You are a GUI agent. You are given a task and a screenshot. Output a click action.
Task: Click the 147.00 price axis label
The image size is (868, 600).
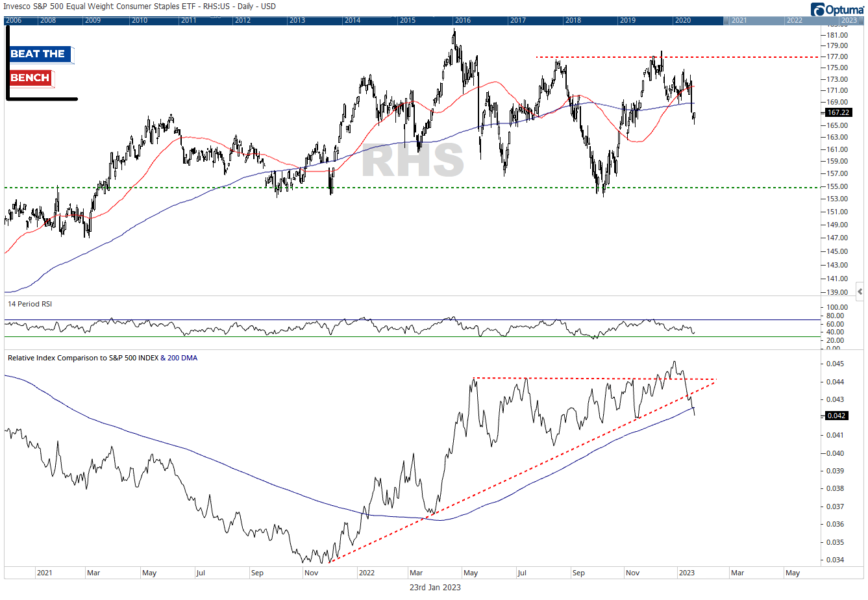pos(837,238)
